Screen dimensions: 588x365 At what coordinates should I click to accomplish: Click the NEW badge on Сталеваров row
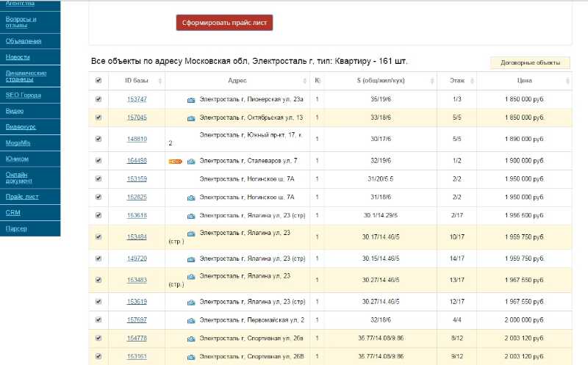[x=175, y=162]
